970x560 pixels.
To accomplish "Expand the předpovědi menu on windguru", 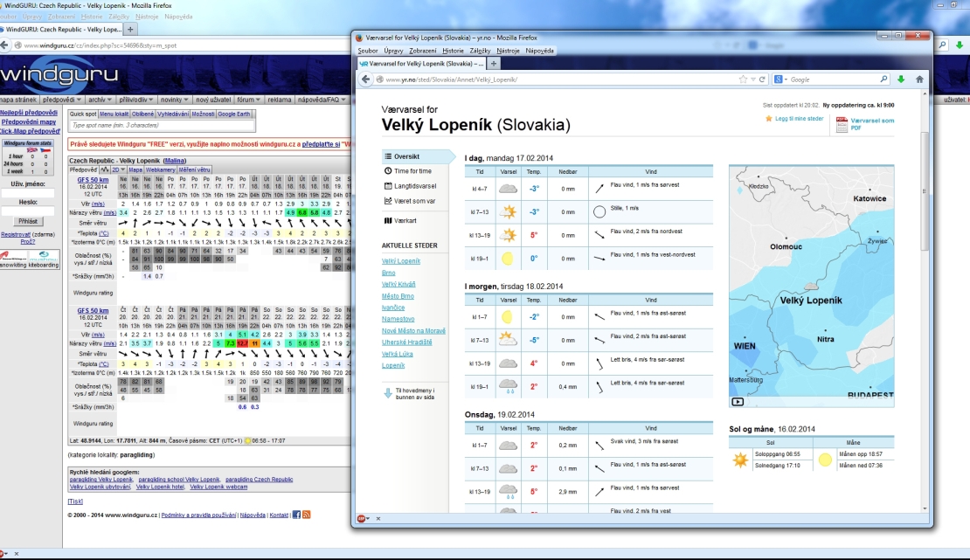I will click(62, 100).
